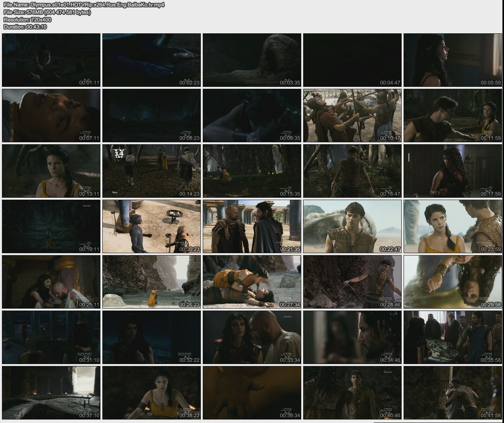Open the forest frame at 00:15:35
Image resolution: width=504 pixels, height=423 pixels.
click(252, 171)
